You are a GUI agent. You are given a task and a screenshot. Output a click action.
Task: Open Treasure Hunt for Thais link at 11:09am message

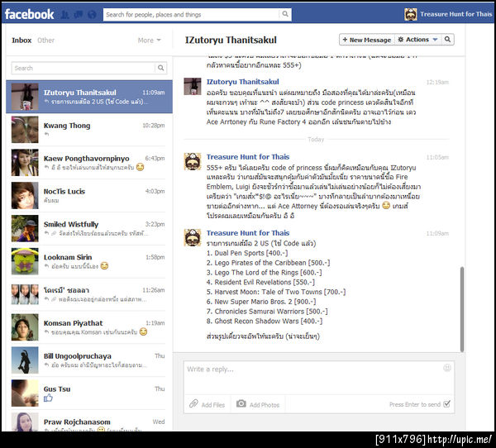click(248, 233)
